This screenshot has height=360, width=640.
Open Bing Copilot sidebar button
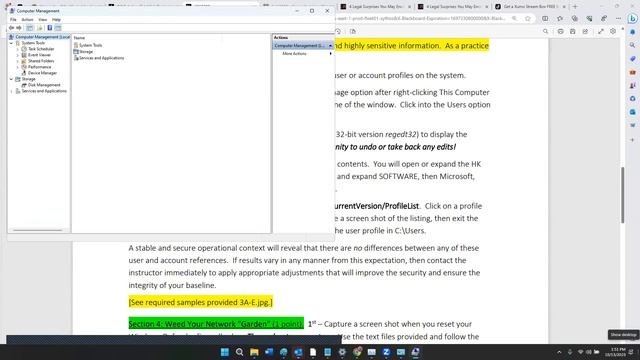(x=632, y=19)
